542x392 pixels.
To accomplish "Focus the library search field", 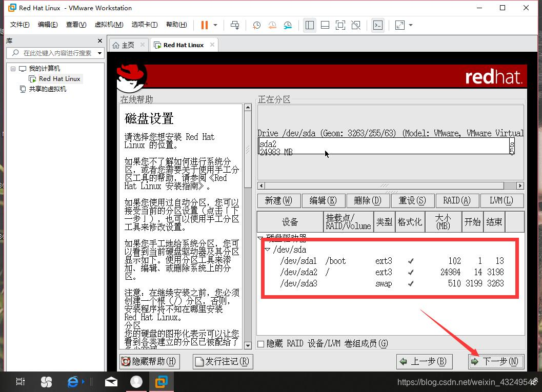I will coord(55,53).
